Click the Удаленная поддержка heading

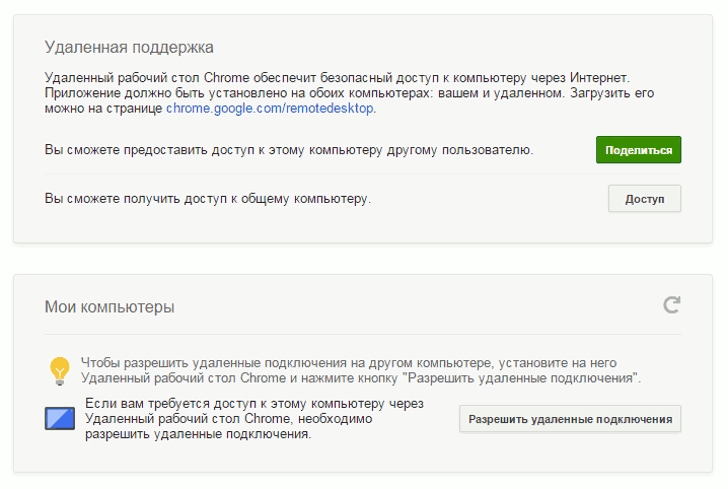[130, 47]
